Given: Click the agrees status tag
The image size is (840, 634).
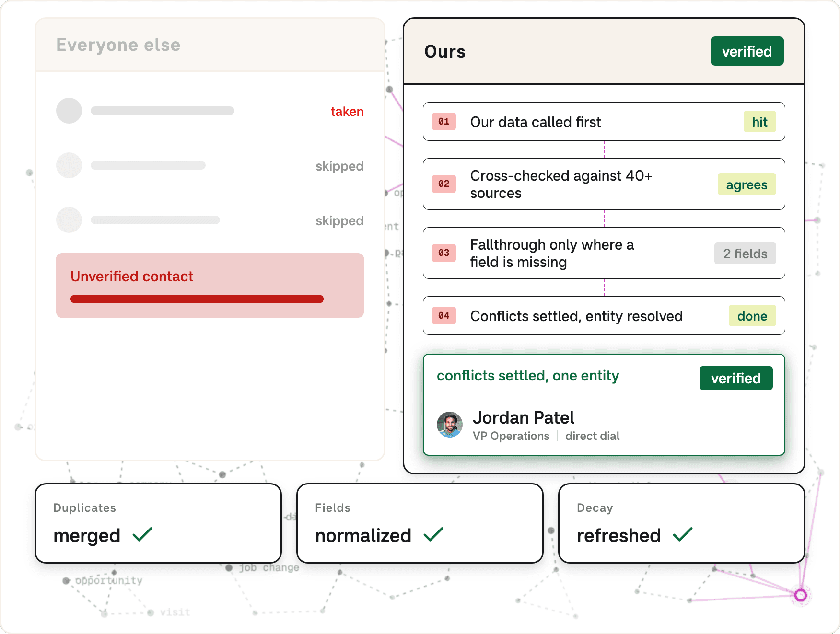Looking at the screenshot, I should coord(747,184).
